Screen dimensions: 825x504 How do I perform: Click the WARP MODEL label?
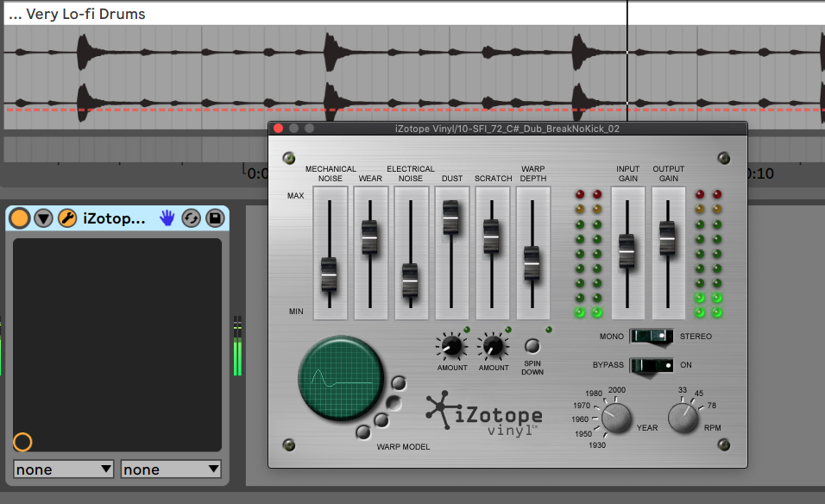[x=403, y=447]
